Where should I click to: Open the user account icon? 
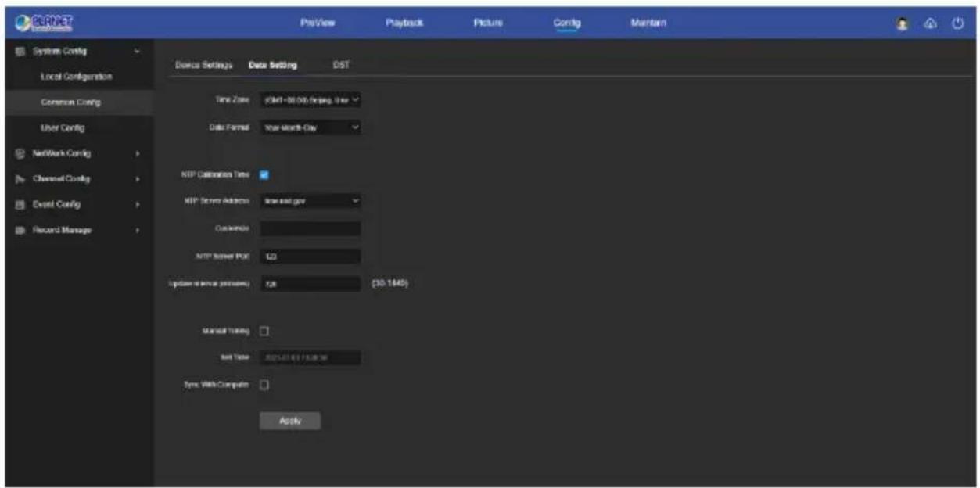pos(902,23)
